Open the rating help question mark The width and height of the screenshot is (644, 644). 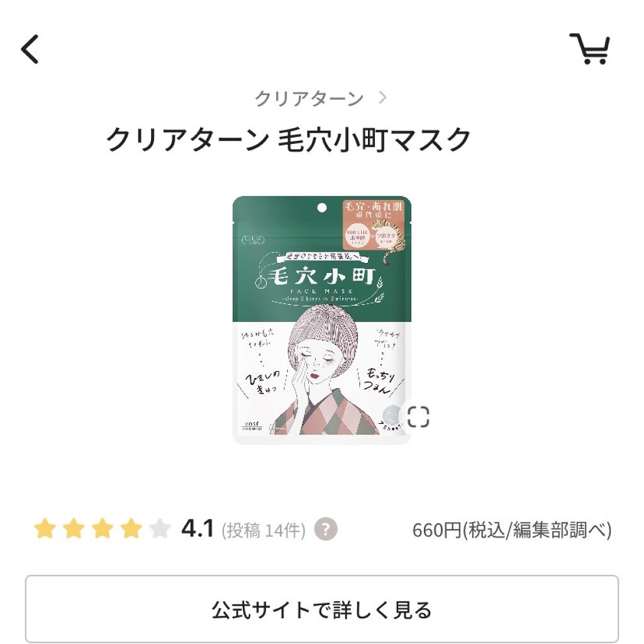[326, 529]
